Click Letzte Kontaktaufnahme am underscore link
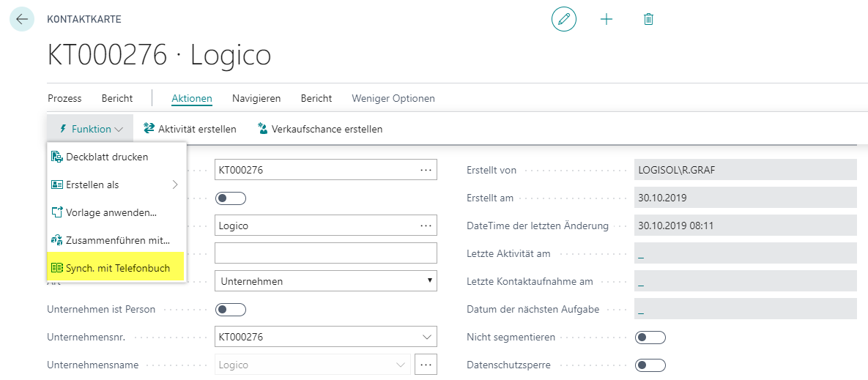The width and height of the screenshot is (868, 380). point(641,283)
